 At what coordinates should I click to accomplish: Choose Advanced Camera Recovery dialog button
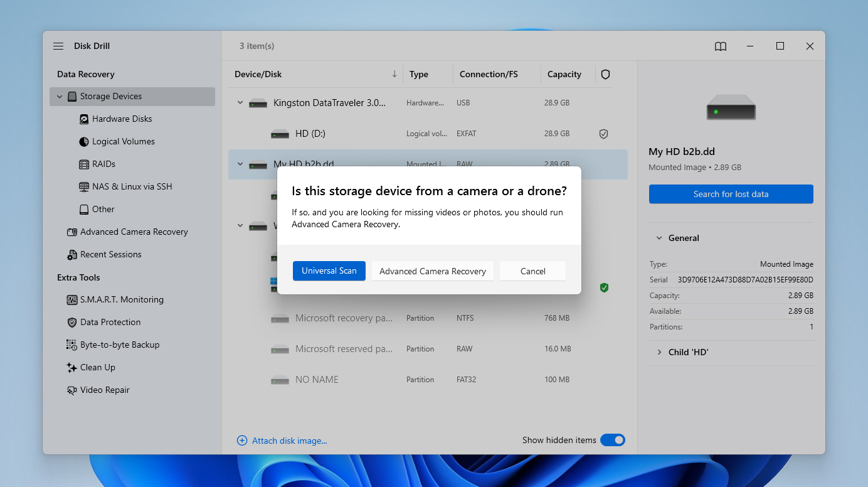[x=433, y=271]
